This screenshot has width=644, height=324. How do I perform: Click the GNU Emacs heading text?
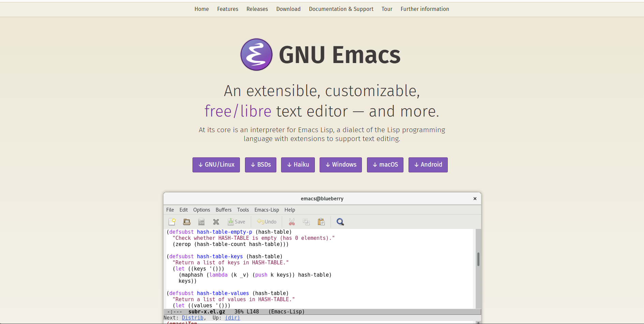340,55
